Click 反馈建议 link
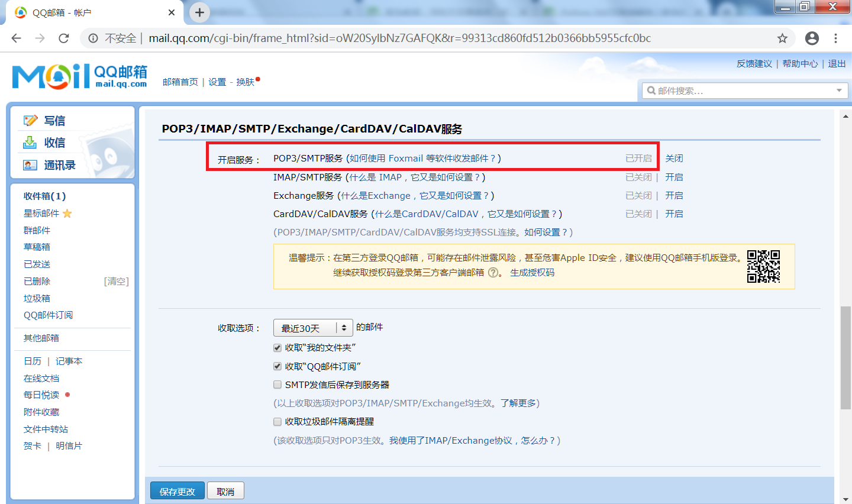The width and height of the screenshot is (852, 504). (x=754, y=63)
